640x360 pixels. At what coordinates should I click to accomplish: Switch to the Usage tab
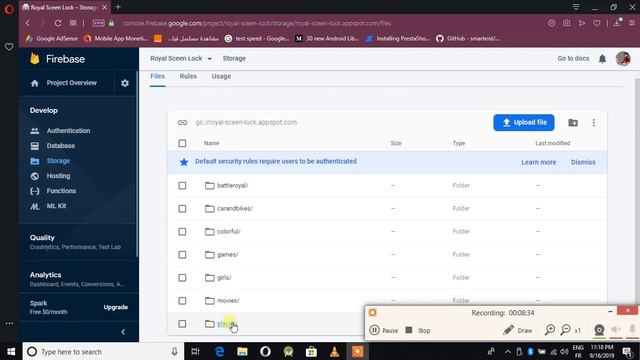tap(221, 76)
